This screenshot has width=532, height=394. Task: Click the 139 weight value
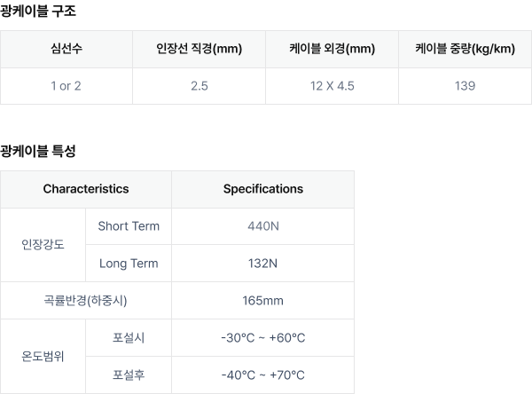click(465, 86)
